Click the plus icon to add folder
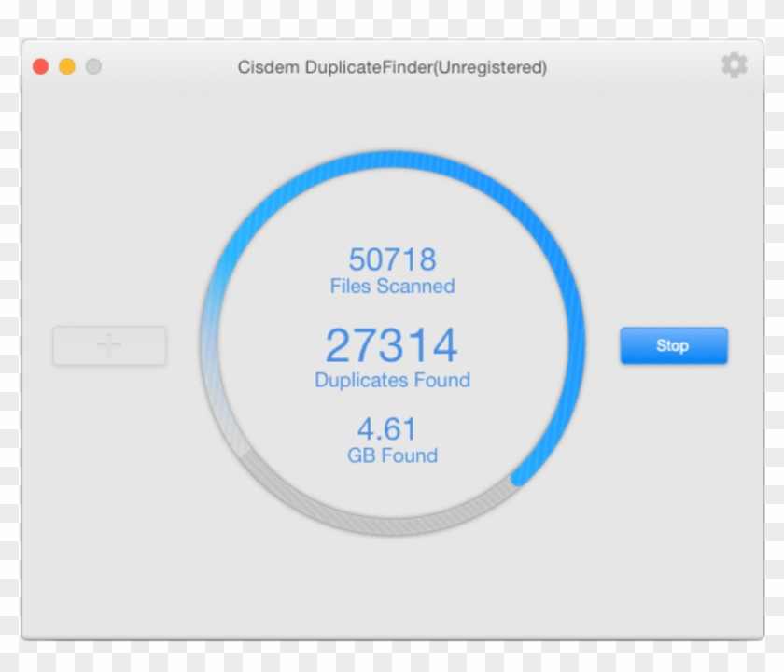 tap(109, 345)
